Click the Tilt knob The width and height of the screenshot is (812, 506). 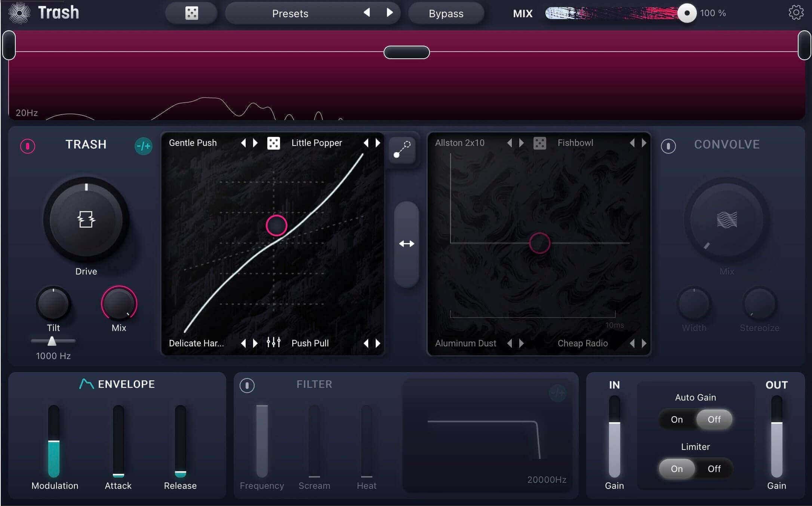tap(53, 304)
